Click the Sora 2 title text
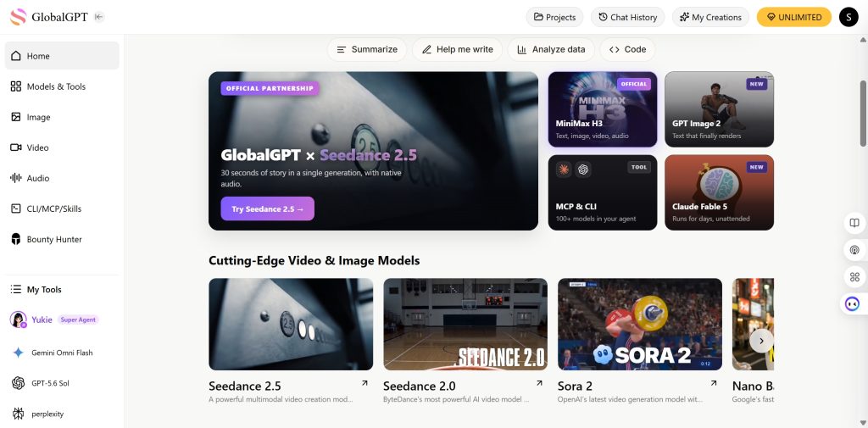This screenshot has width=868, height=428. pyautogui.click(x=575, y=386)
